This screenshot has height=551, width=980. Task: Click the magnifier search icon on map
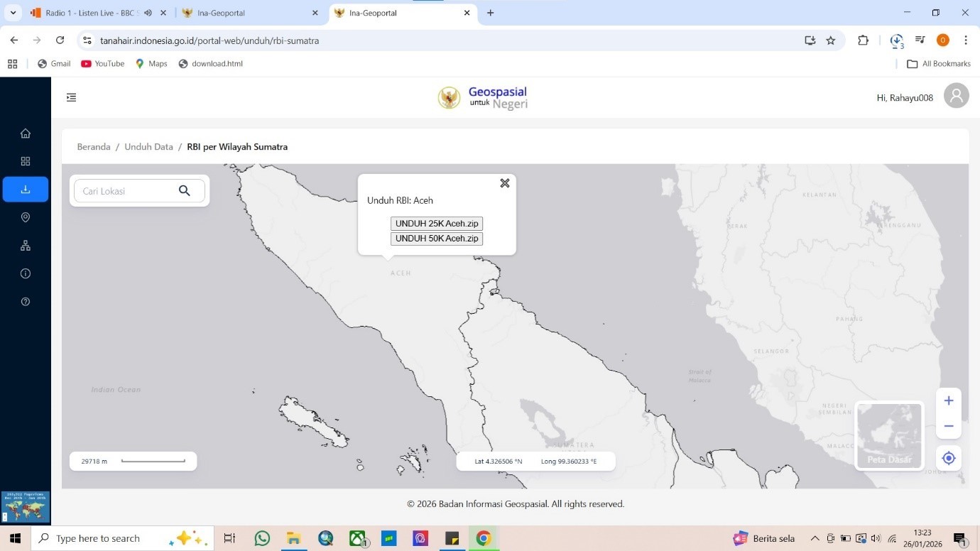pyautogui.click(x=185, y=191)
